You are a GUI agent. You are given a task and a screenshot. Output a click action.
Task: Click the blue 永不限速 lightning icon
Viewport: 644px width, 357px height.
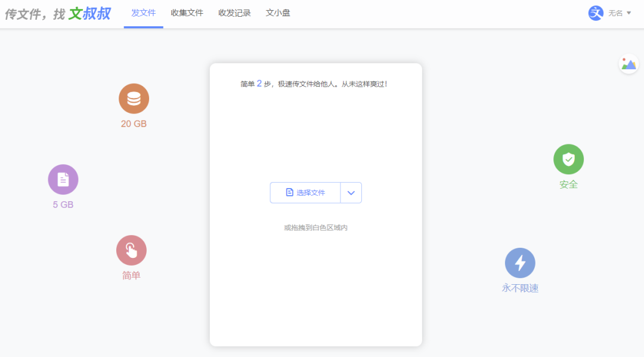pos(520,263)
